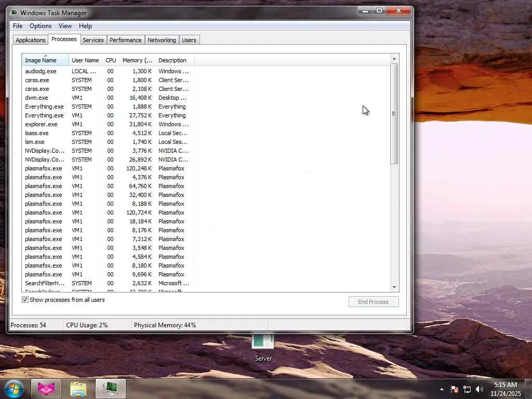Click the process list scrollbar thumb
This screenshot has width=532, height=399.
[x=394, y=114]
